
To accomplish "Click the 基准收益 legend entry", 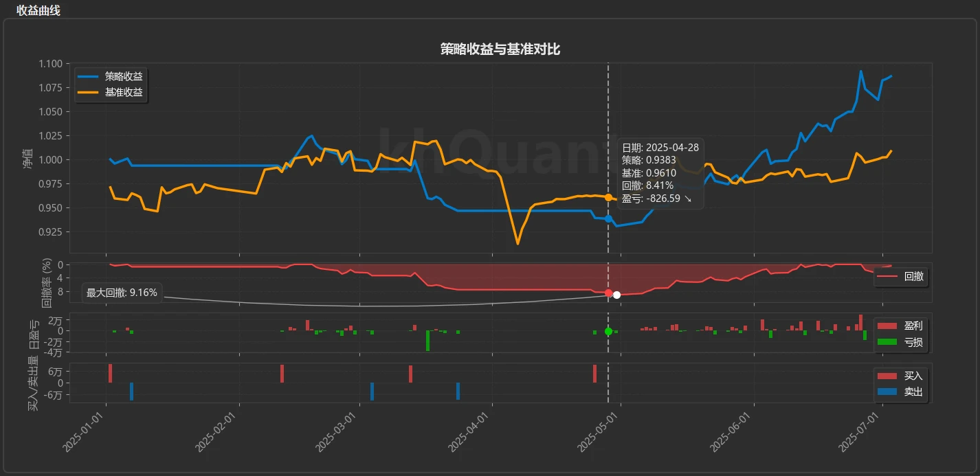I will point(111,91).
